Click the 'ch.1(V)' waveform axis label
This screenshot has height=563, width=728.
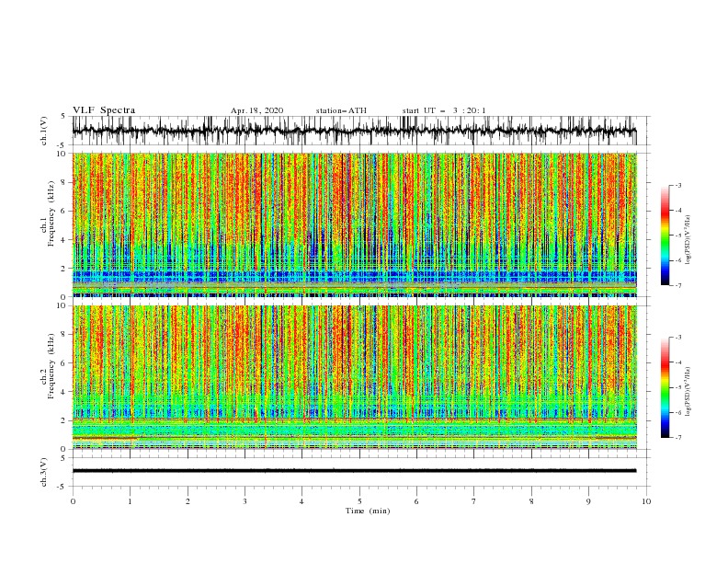44,131
